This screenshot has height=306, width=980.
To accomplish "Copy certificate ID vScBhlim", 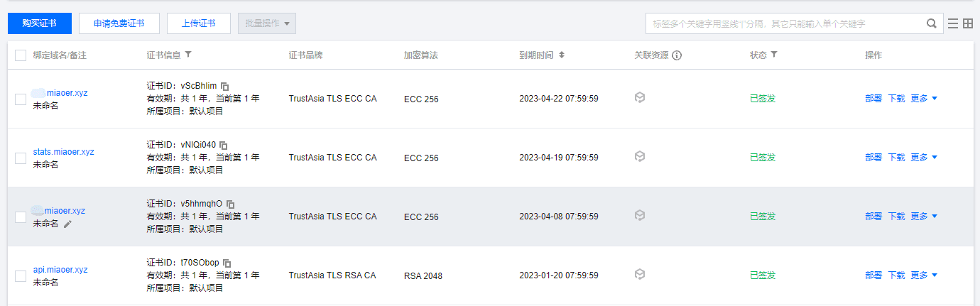I will (x=225, y=86).
